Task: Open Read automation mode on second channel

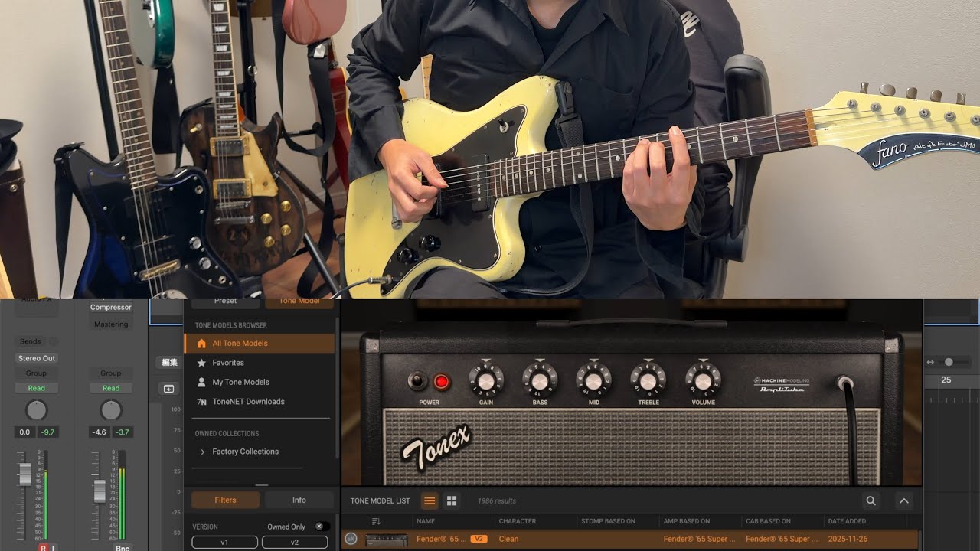Action: pyautogui.click(x=111, y=388)
